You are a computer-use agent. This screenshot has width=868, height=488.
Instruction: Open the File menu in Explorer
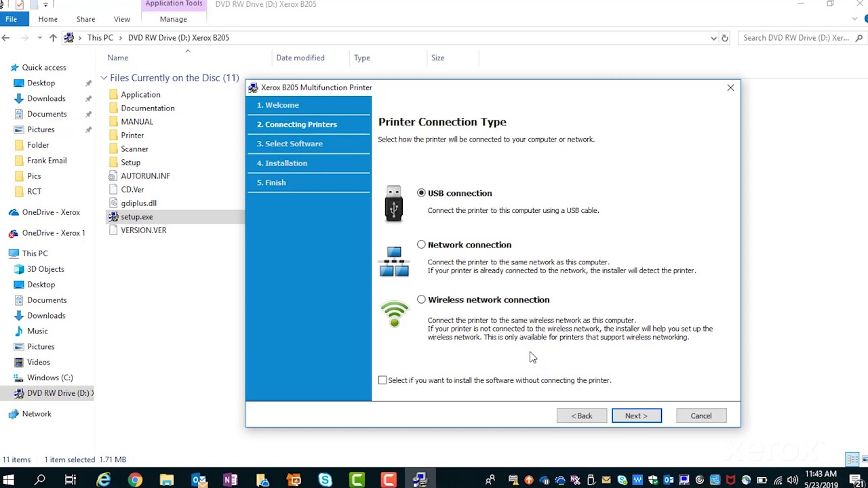click(12, 19)
